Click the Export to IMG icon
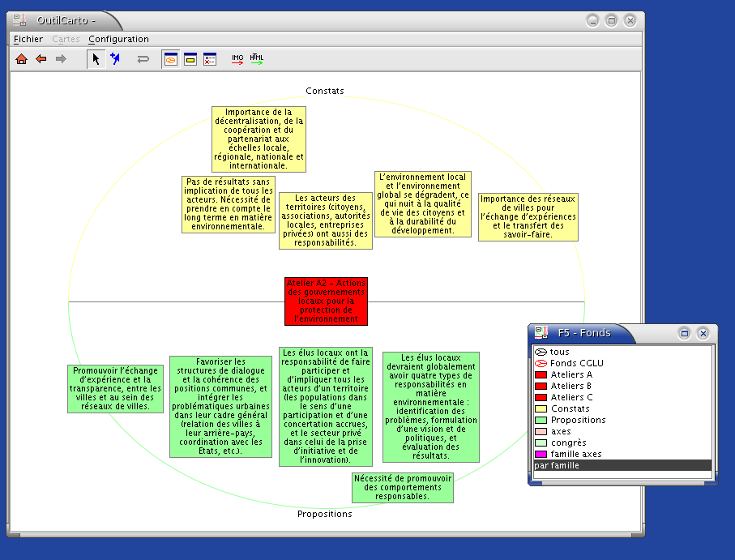Image resolution: width=735 pixels, height=560 pixels. [237, 59]
